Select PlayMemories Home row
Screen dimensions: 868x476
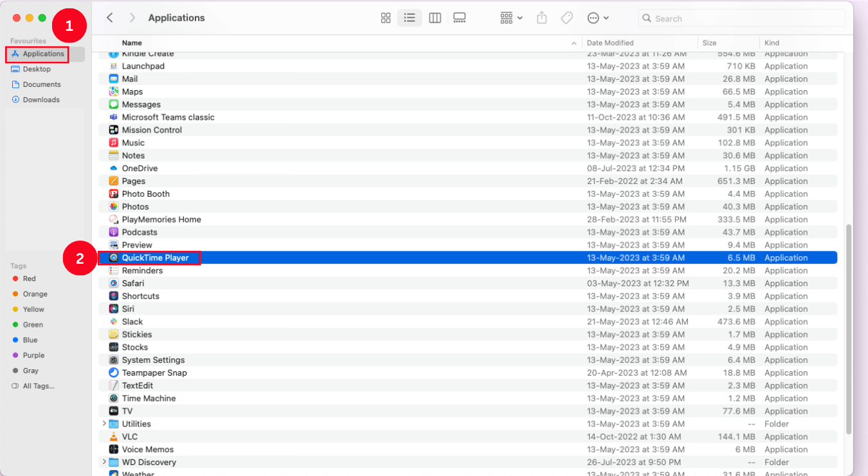point(468,219)
